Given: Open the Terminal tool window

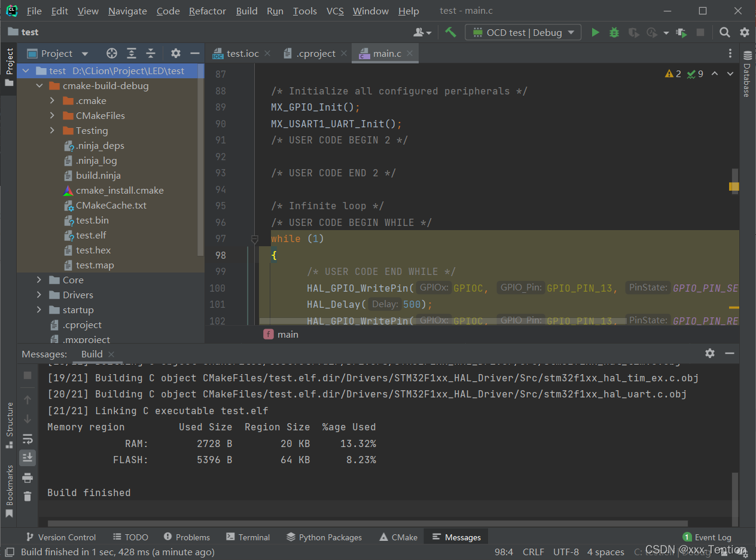Looking at the screenshot, I should [248, 537].
